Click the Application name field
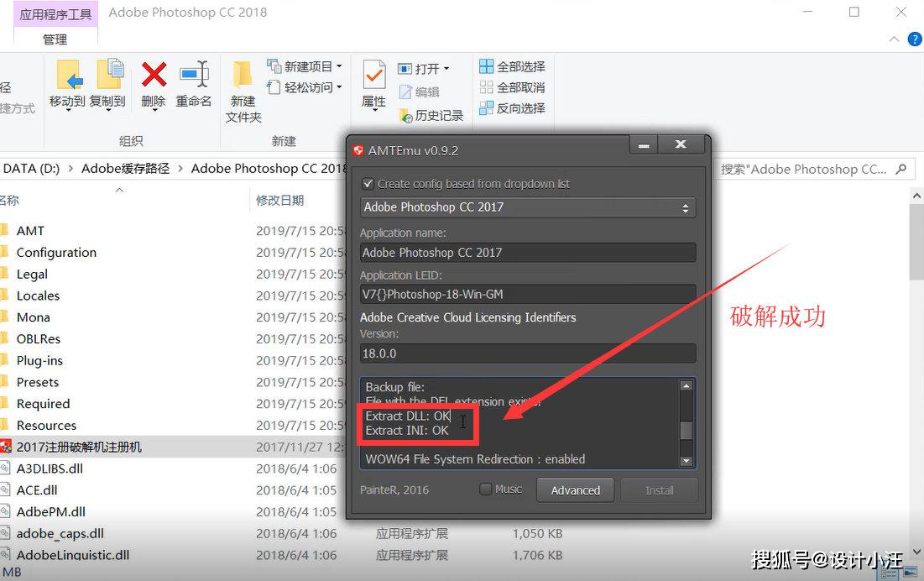This screenshot has height=581, width=924. [528, 252]
